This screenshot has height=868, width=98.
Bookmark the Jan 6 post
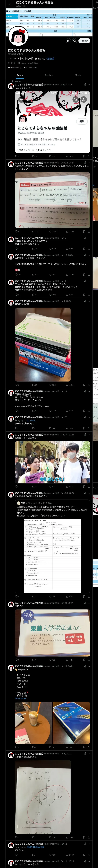point(84,295)
